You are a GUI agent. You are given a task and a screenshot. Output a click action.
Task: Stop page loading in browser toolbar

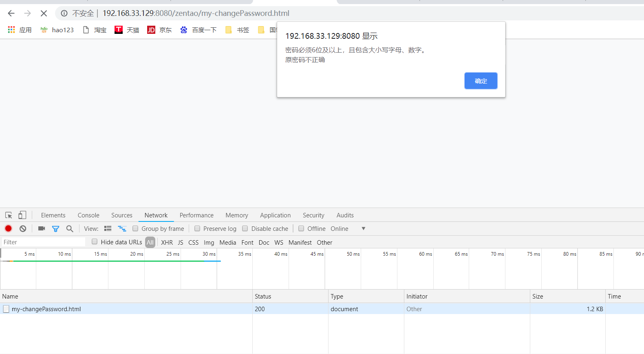tap(44, 13)
